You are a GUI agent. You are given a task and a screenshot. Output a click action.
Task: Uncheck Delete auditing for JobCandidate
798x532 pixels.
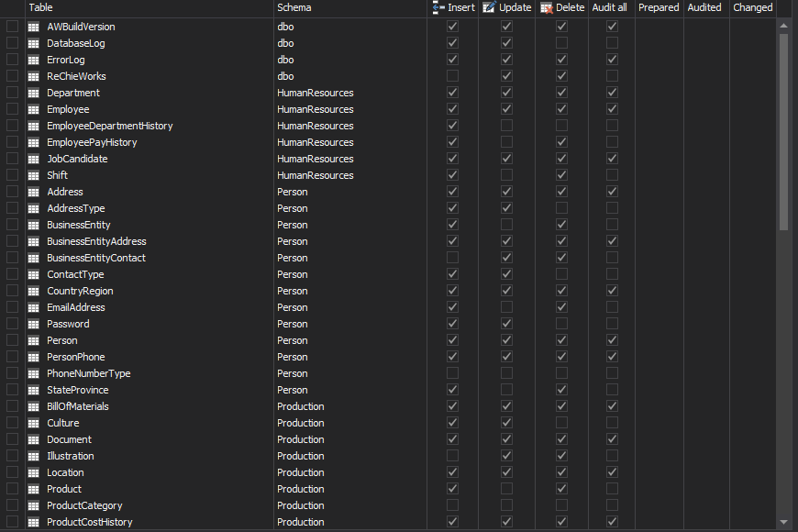(x=561, y=159)
